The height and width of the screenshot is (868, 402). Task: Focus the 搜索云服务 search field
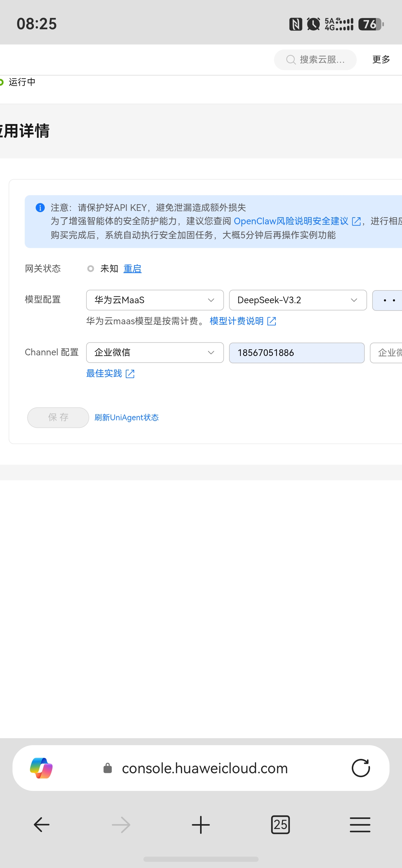[315, 60]
